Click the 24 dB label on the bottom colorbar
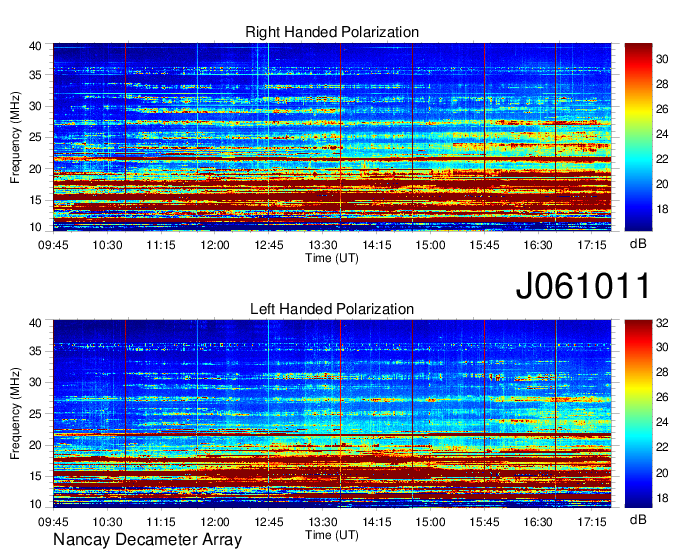 662,422
